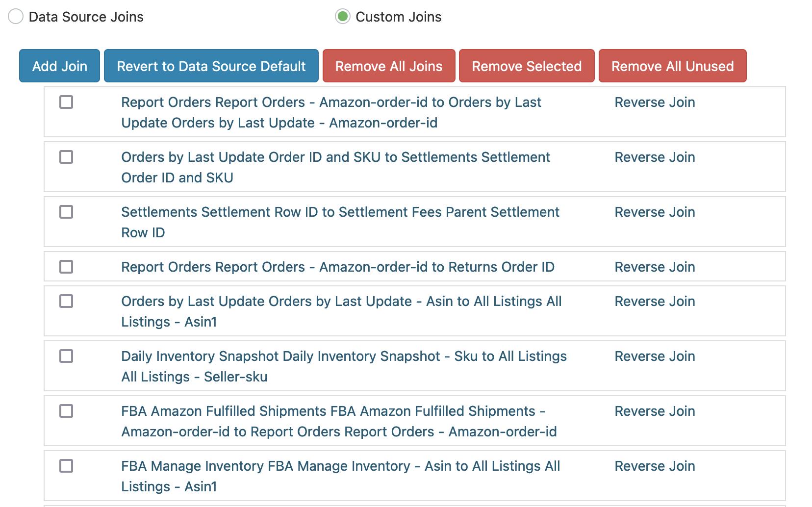Click Reverse Join for Orders to Settlements row
Image resolution: width=812 pixels, height=507 pixels.
click(654, 157)
